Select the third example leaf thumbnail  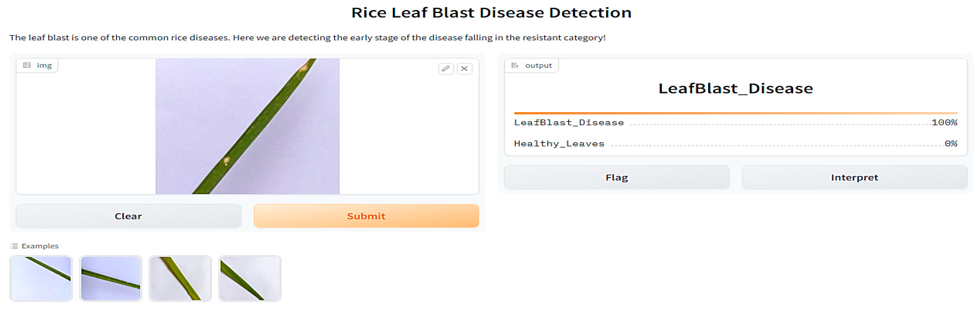180,278
